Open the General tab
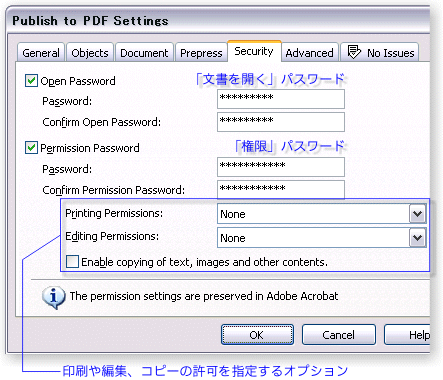Viewport: 443px width, 380px height. tap(41, 53)
